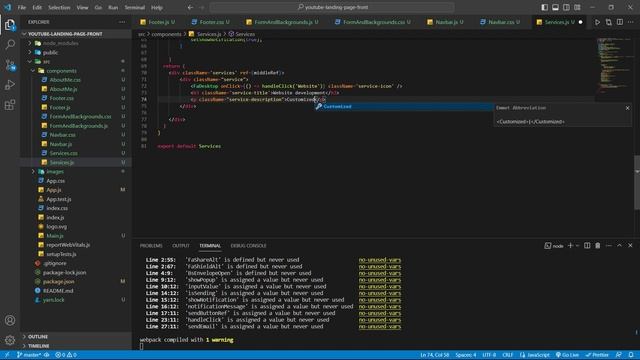640x360 pixels.
Task: Open the Help menu
Action: click(x=157, y=7)
